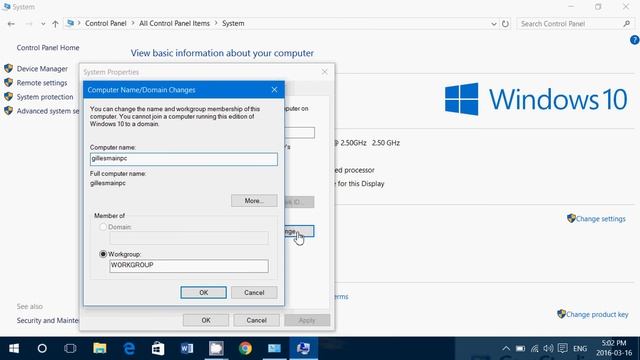The width and height of the screenshot is (640, 360).
Task: Click the shield icon beside System protection
Action: [x=9, y=97]
